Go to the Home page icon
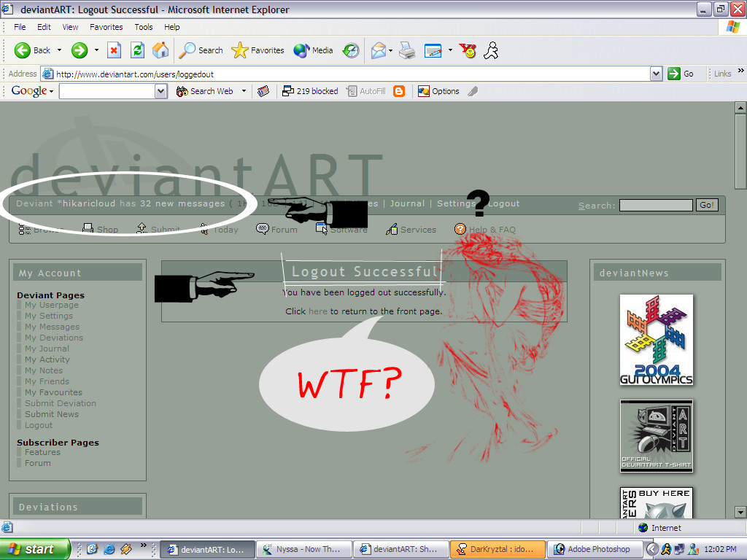This screenshot has width=747, height=560. pyautogui.click(x=160, y=50)
